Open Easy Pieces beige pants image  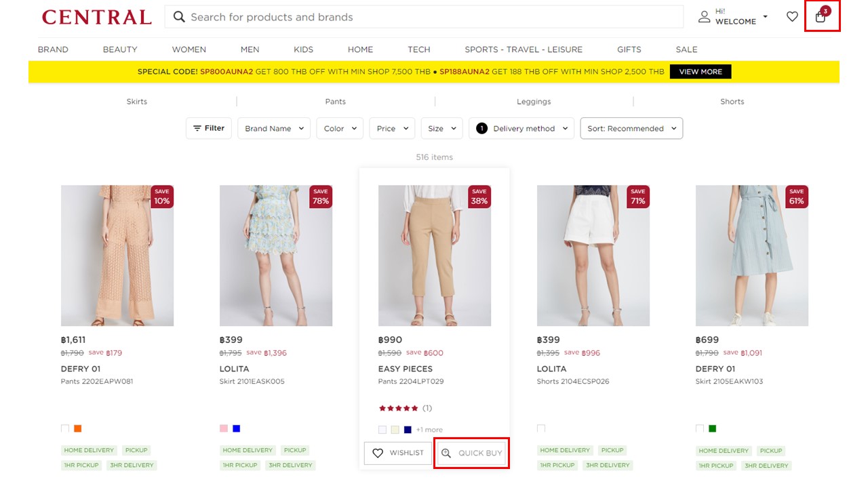pyautogui.click(x=435, y=256)
